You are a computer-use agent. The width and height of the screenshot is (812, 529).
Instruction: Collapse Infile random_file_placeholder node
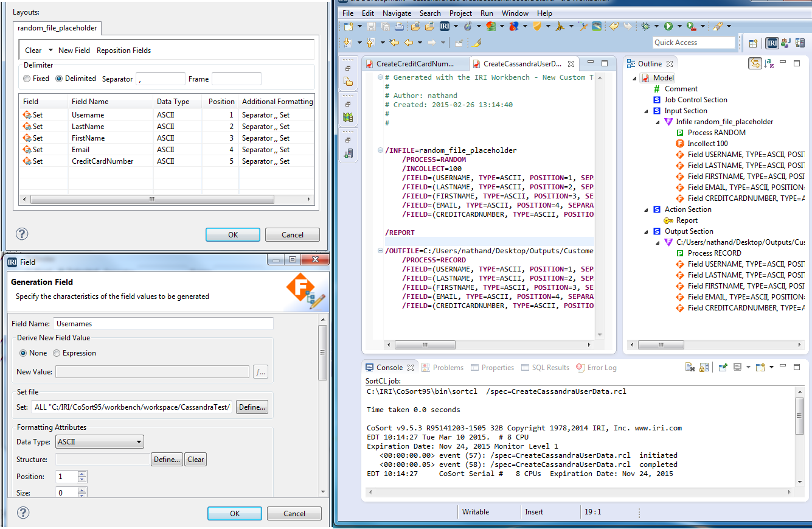658,122
